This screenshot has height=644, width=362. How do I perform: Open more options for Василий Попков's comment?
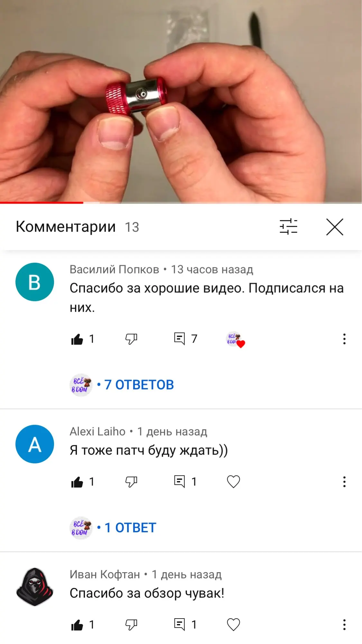[x=344, y=339]
